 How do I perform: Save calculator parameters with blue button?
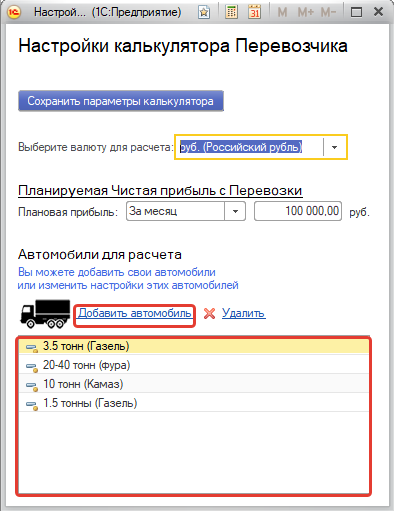121,101
